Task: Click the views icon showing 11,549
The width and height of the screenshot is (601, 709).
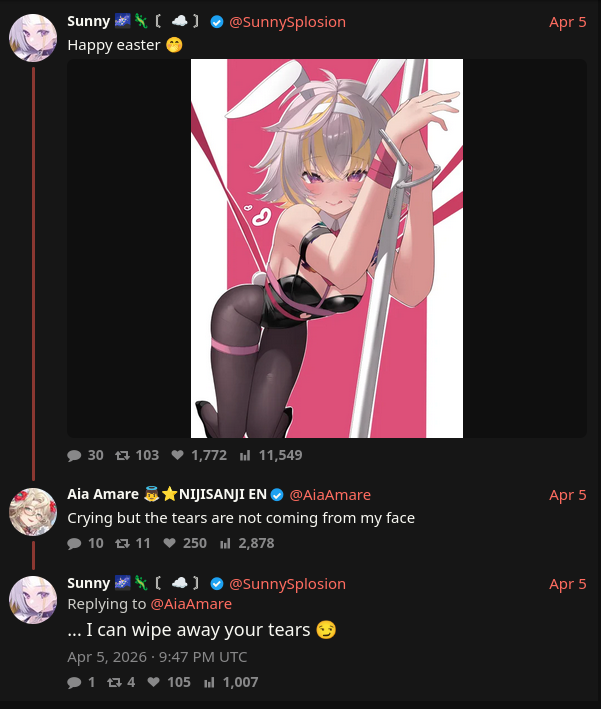Action: point(245,455)
